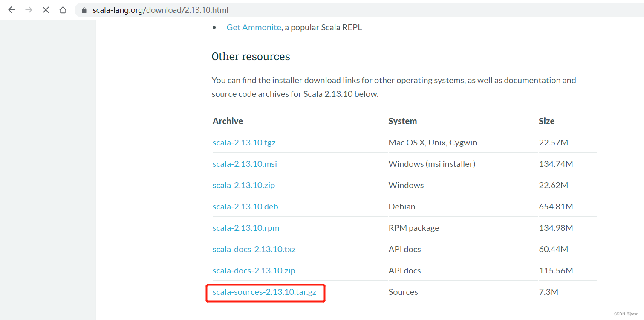Click the 'Sources' system cell
This screenshot has height=320, width=644.
pyautogui.click(x=403, y=292)
